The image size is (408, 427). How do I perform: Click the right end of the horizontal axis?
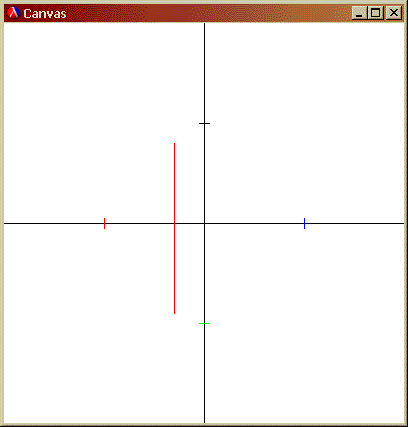point(402,223)
